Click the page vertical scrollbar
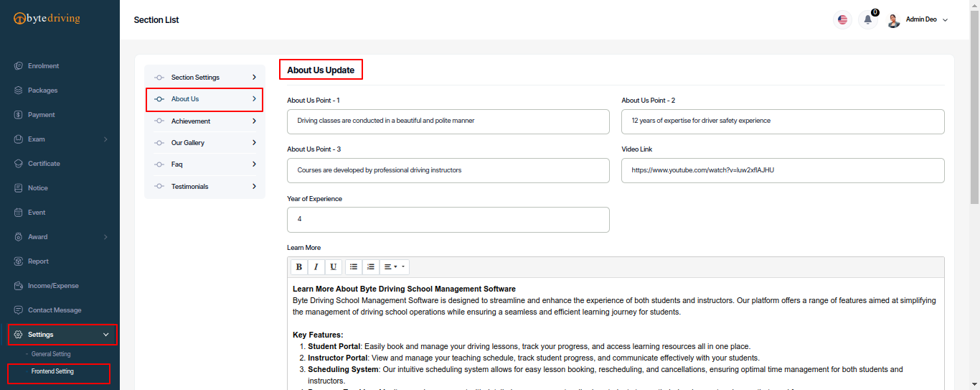The width and height of the screenshot is (980, 390). pyautogui.click(x=974, y=108)
